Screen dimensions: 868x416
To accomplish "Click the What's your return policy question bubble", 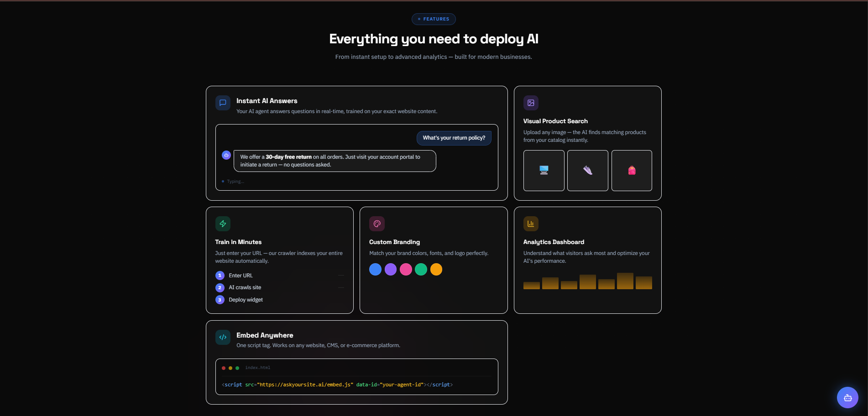I will tap(454, 138).
